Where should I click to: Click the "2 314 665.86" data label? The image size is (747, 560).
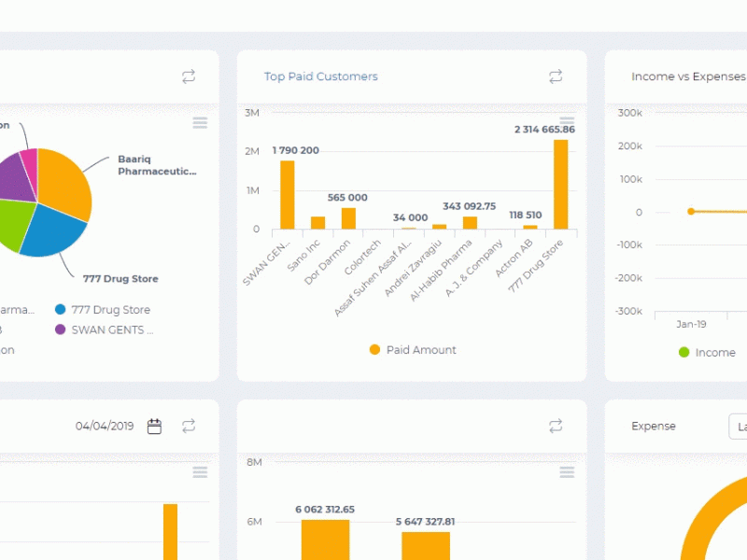[544, 130]
